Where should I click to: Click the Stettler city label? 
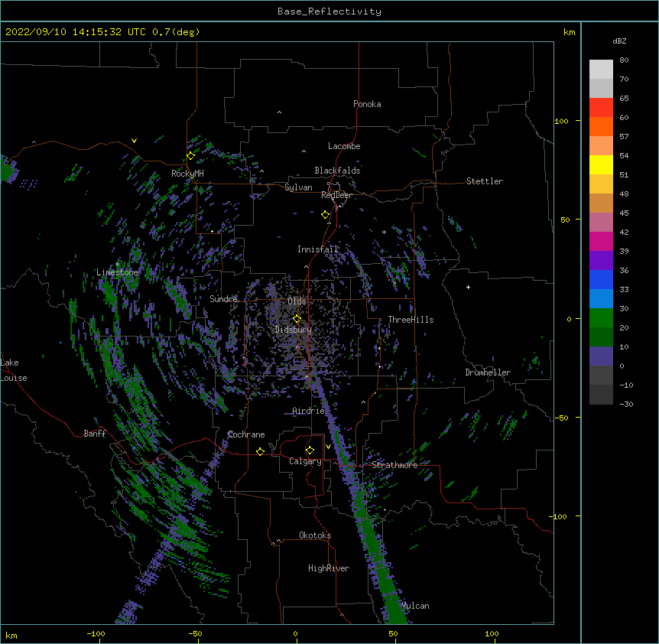tap(485, 181)
